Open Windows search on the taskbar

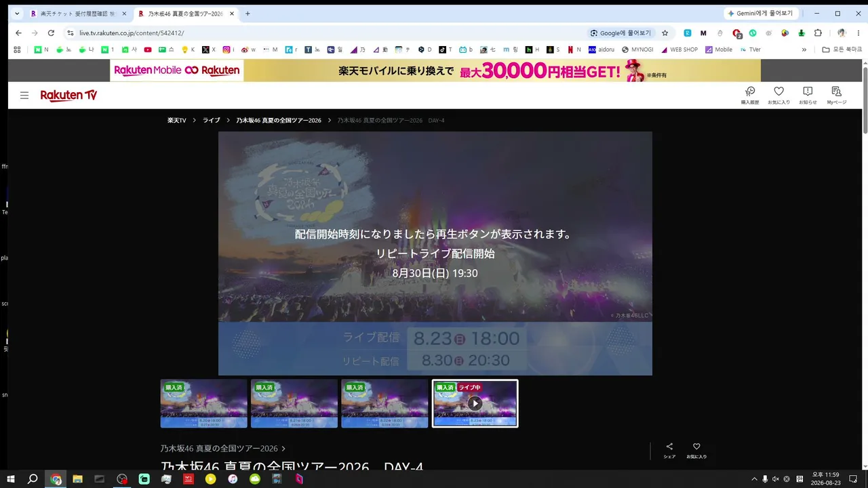(33, 479)
